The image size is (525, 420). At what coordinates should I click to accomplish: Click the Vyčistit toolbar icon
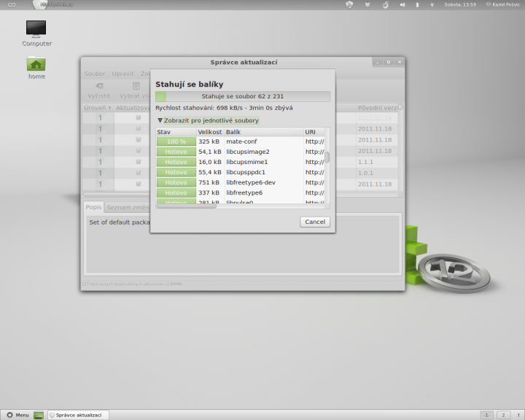(x=98, y=86)
